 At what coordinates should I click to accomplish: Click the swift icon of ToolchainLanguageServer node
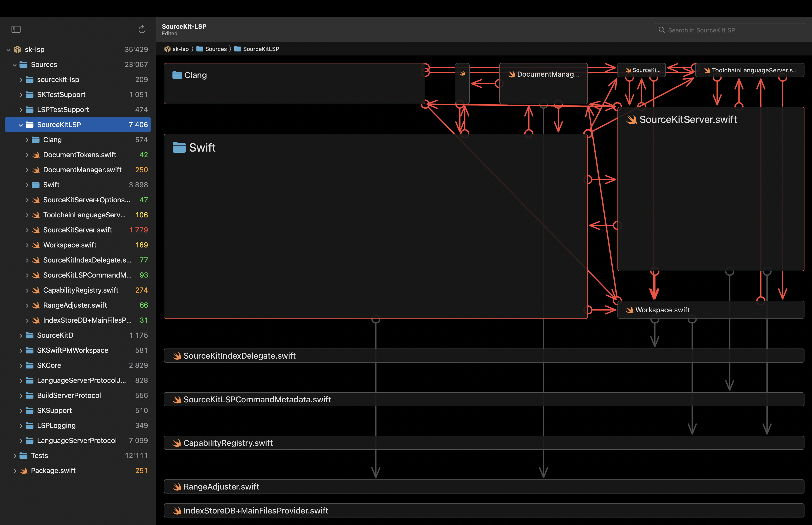coord(707,70)
